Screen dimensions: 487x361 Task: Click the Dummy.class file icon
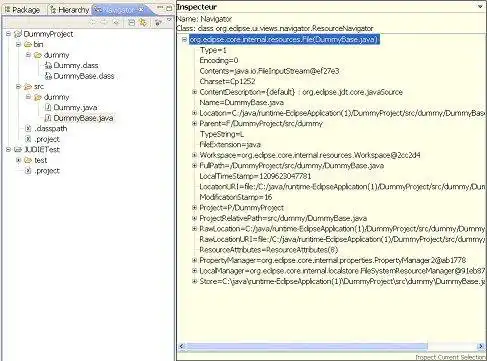48,66
